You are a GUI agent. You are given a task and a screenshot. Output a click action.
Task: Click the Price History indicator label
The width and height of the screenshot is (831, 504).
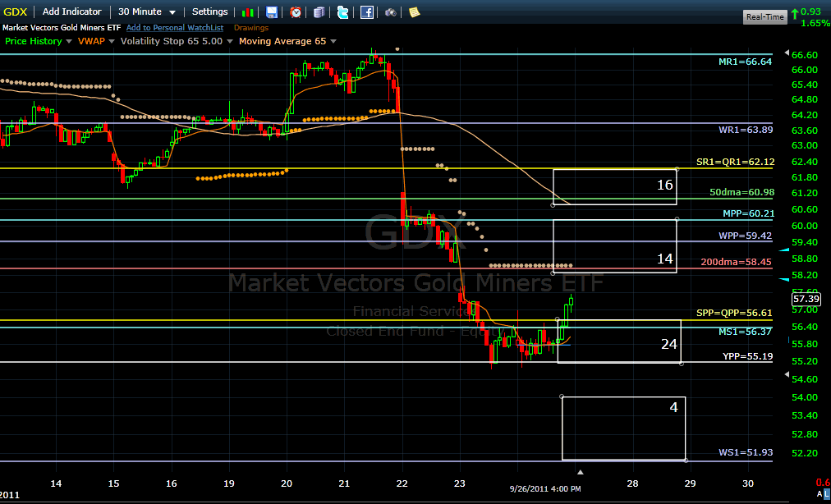[34, 41]
